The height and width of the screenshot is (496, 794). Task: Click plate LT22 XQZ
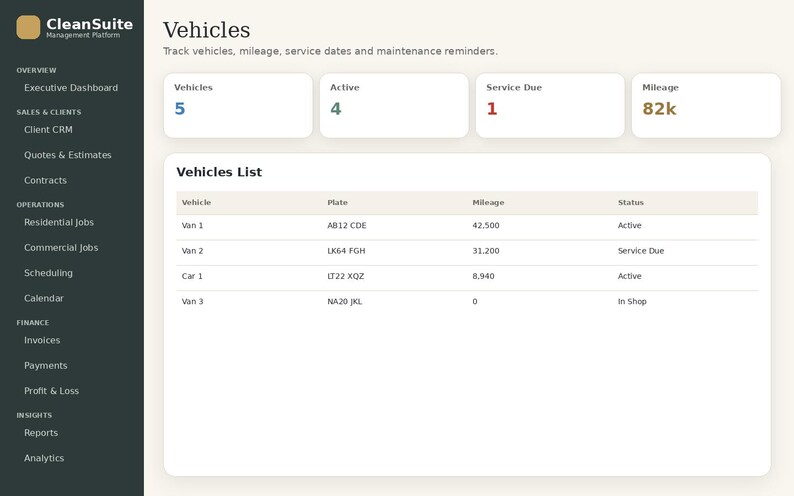(x=345, y=276)
